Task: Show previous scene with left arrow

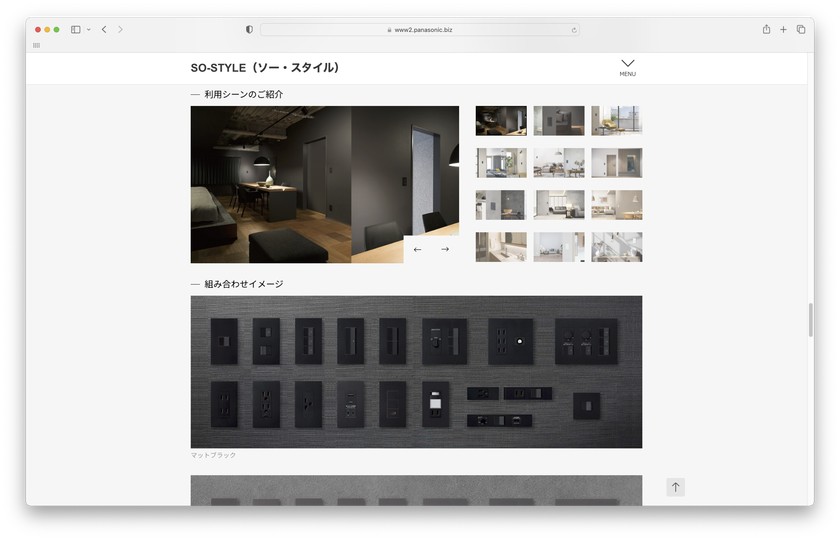Action: point(417,249)
